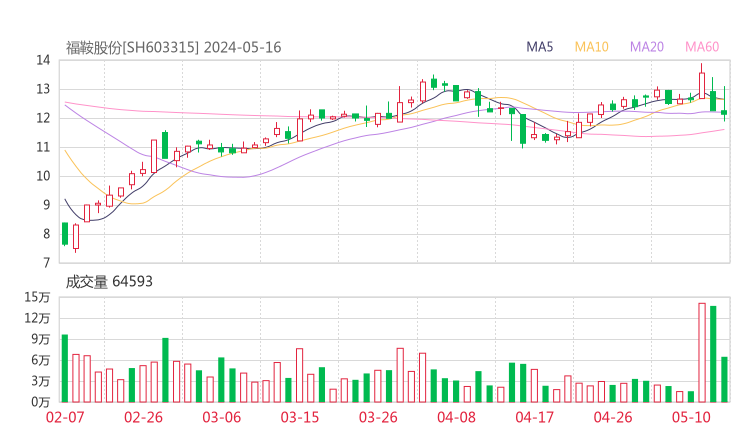Click volume axis label 15万
Image resolution: width=740 pixels, height=440 pixels.
[37, 297]
